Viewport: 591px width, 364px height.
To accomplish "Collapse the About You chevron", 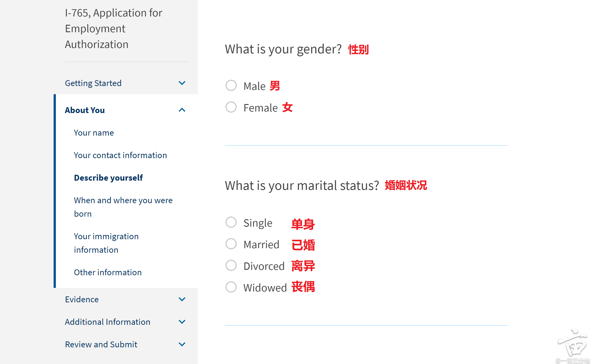I will [x=182, y=110].
